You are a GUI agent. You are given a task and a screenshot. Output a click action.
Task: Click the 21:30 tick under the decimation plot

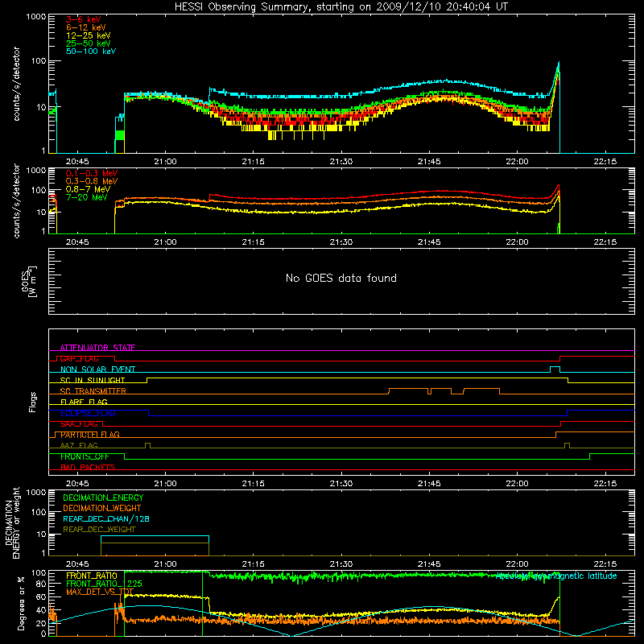(x=341, y=564)
